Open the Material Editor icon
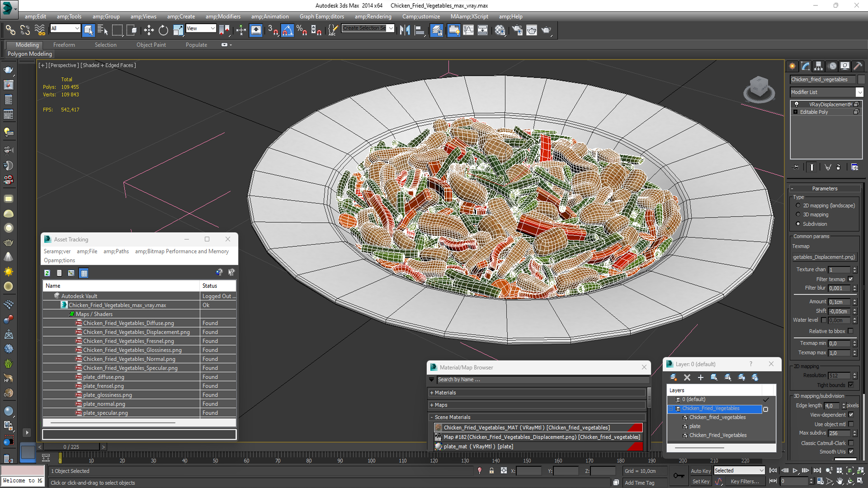Viewport: 868px width, 488px height. (x=500, y=30)
